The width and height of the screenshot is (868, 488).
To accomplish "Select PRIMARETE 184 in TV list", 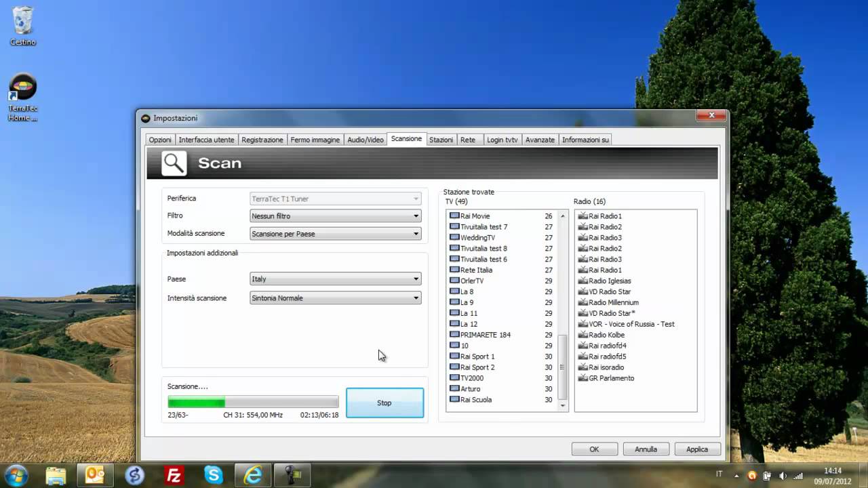I will (502, 334).
